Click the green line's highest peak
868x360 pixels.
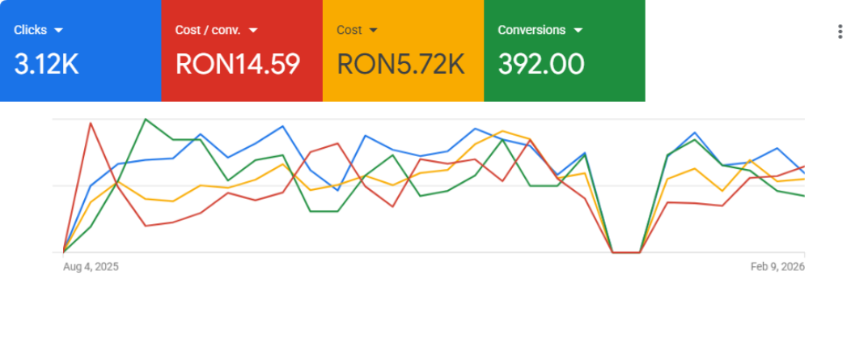tap(145, 119)
